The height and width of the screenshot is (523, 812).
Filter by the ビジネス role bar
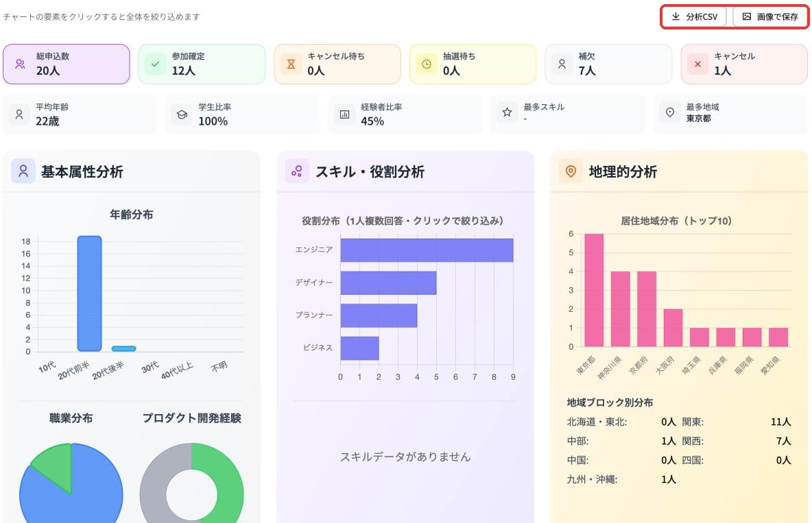pyautogui.click(x=360, y=348)
